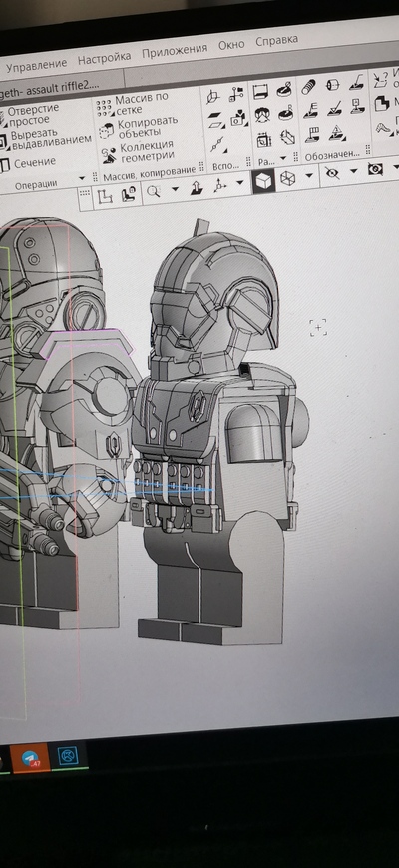Select the offset plane icon
The image size is (399, 868).
point(214,119)
